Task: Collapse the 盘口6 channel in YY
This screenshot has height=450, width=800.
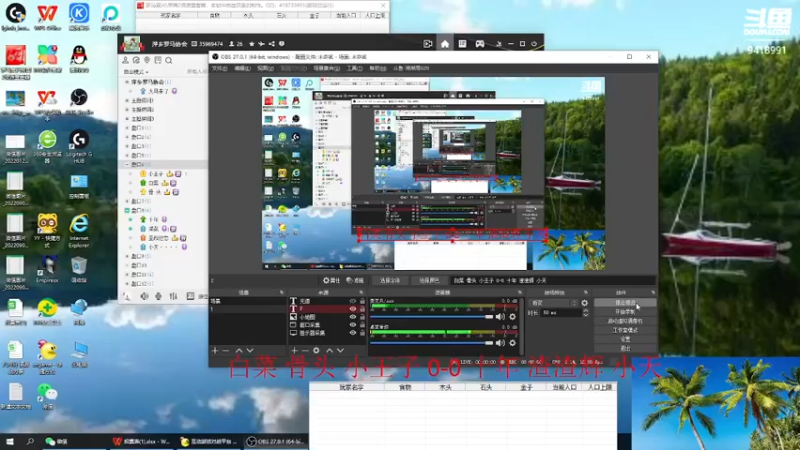Action: [x=127, y=164]
